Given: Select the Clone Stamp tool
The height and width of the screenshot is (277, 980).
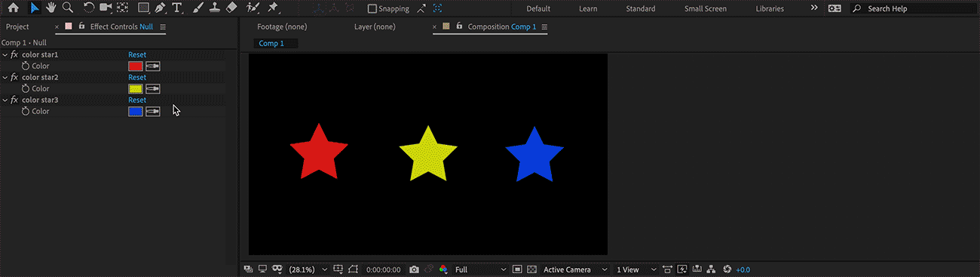Looking at the screenshot, I should pyautogui.click(x=214, y=8).
